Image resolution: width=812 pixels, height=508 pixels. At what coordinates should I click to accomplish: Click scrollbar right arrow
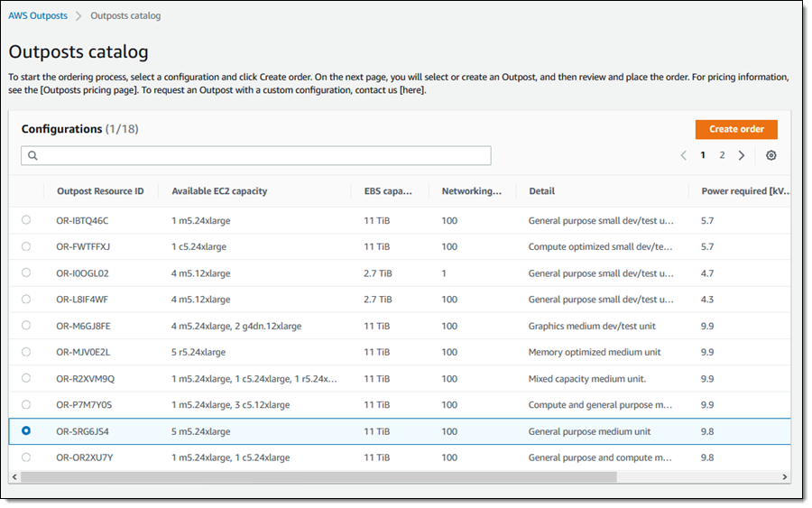click(785, 477)
